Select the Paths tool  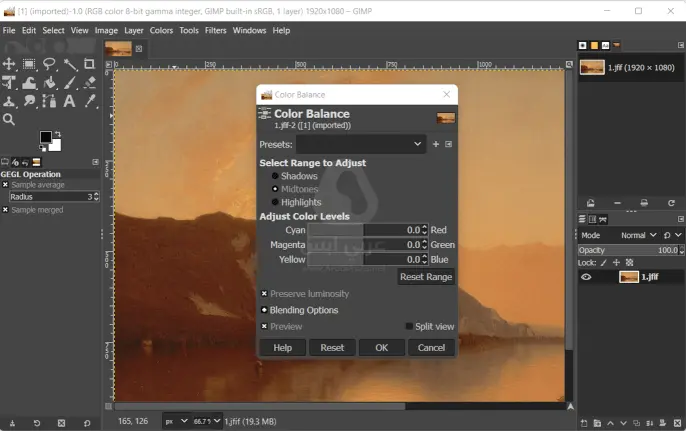coord(49,101)
